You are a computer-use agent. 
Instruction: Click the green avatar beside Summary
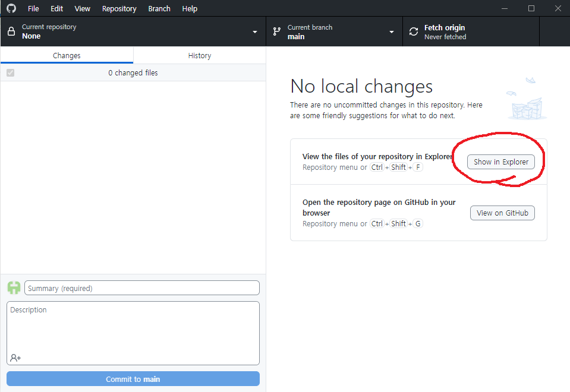[x=14, y=287]
